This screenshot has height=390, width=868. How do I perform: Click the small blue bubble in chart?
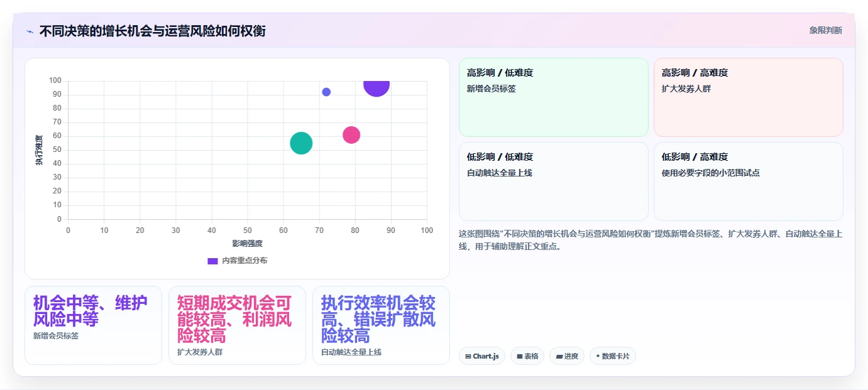pos(326,92)
